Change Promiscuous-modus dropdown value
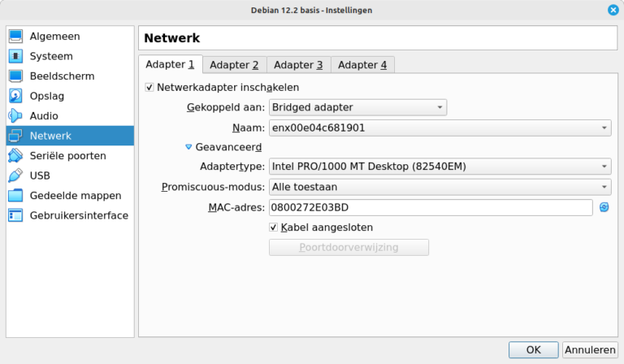Screen dimensions: 624x364 click(440, 188)
